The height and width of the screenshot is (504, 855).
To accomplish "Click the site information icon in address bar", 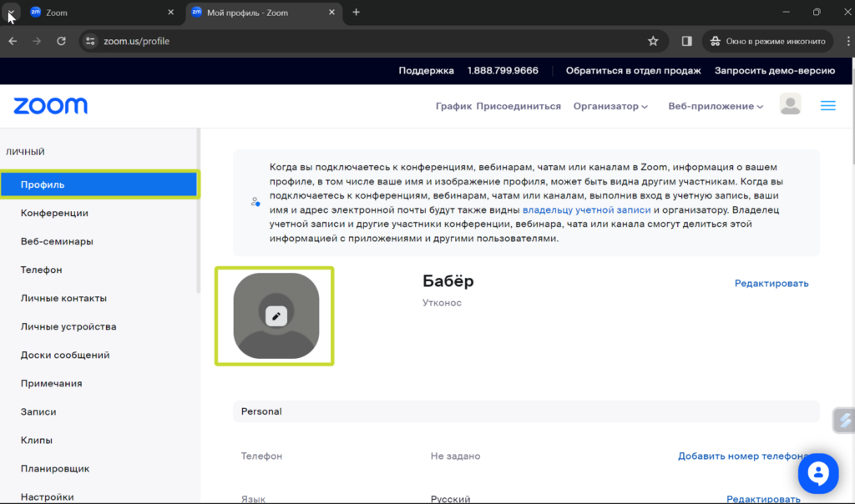I will click(90, 41).
